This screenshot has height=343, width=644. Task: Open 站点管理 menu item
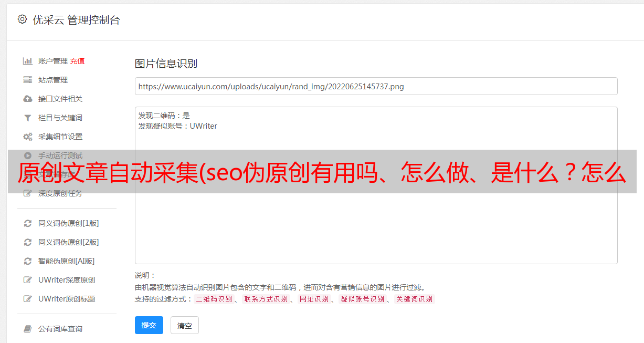(53, 80)
